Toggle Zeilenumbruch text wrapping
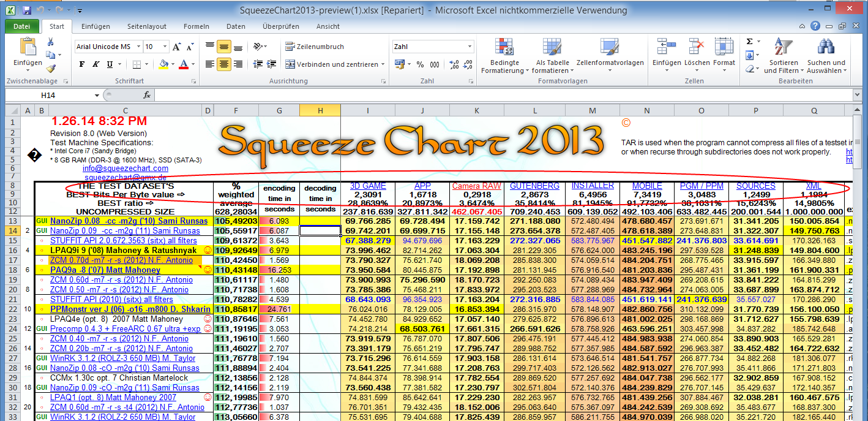This screenshot has height=421, width=868. pyautogui.click(x=315, y=47)
